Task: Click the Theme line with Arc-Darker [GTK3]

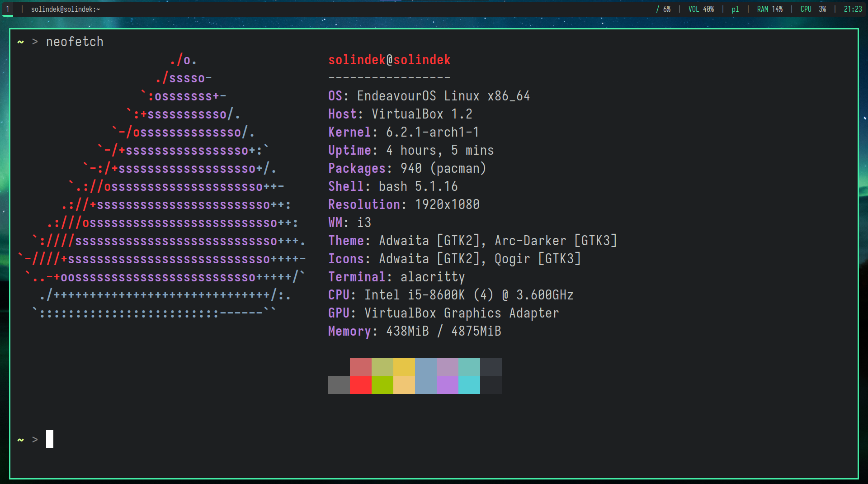Action: 472,241
